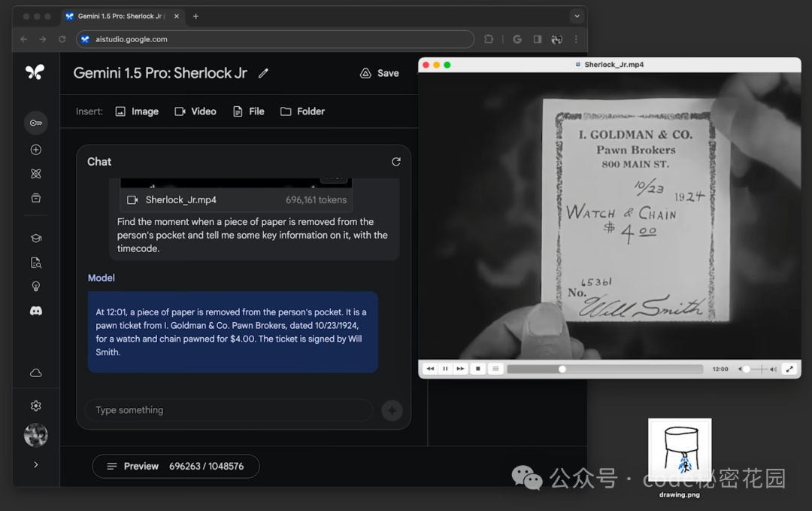This screenshot has width=812, height=511.
Task: Click the user profile avatar
Action: click(36, 435)
